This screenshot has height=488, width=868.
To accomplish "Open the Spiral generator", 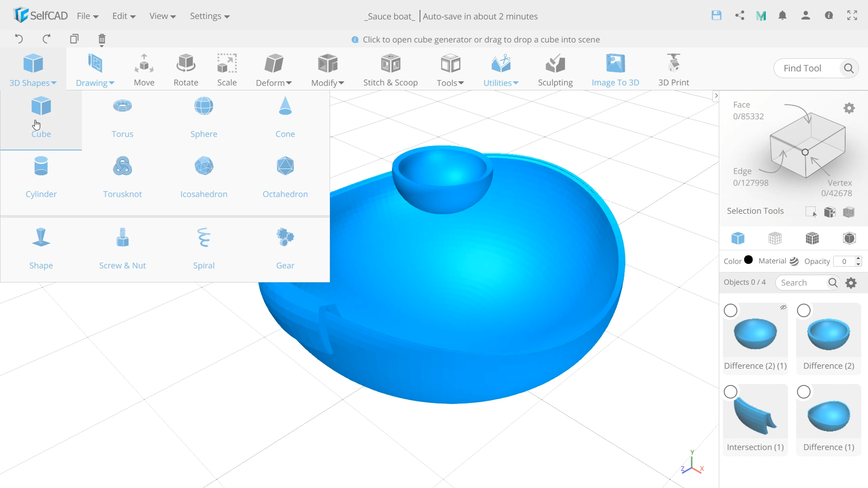I will [x=204, y=249].
